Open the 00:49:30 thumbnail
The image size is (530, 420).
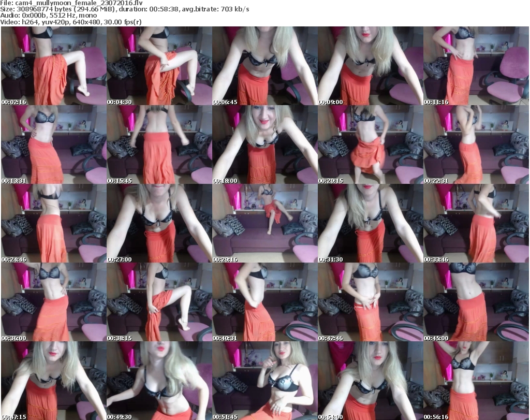pos(159,381)
